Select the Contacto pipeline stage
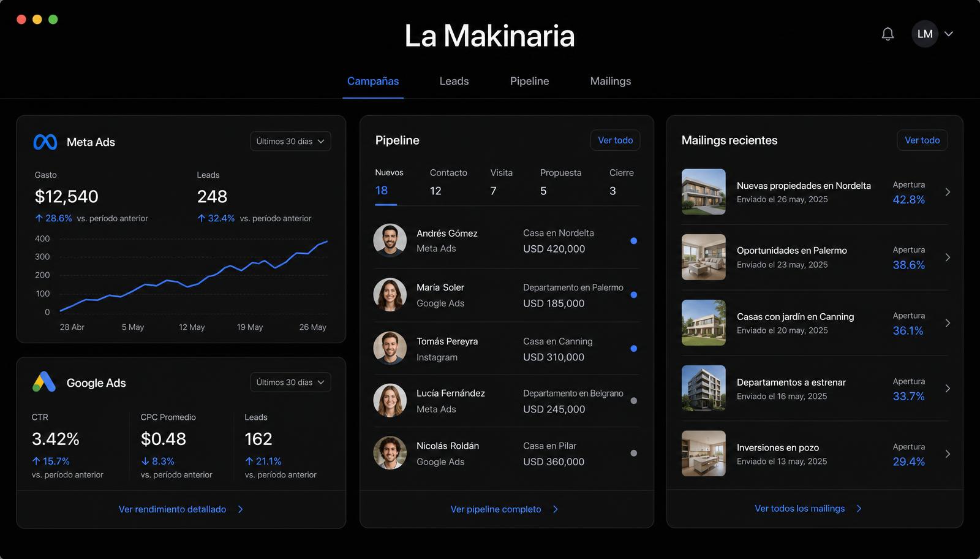980x559 pixels. pos(448,182)
